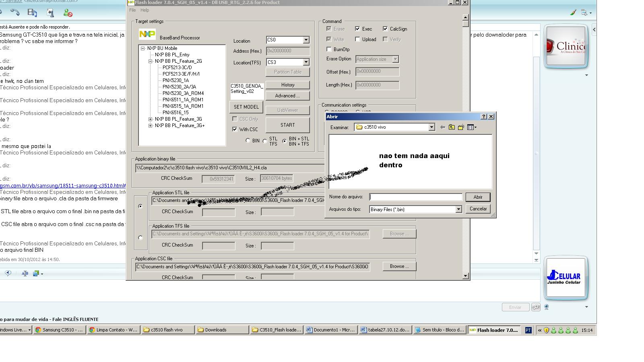Click the SET MODEL button
The height and width of the screenshot is (362, 644).
coord(246,107)
